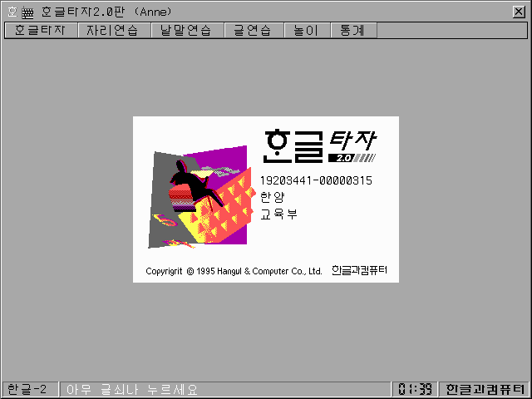Click the Copyright 1995 Hangul & Computer text
The image size is (532, 399).
click(x=234, y=271)
